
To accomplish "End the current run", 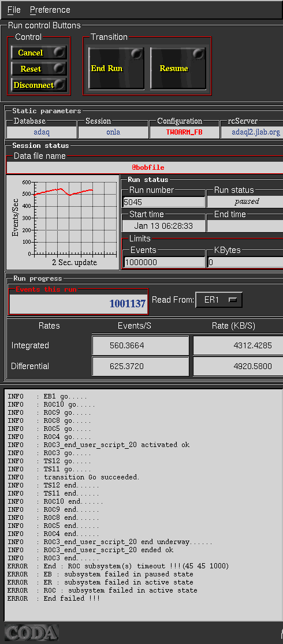I will pos(116,68).
